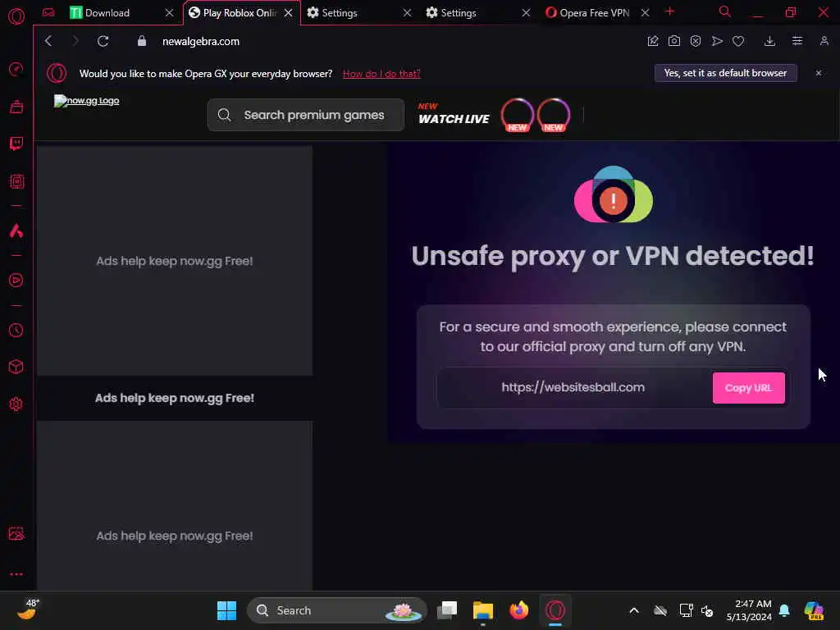Open Extensions cube icon in sidebar

tap(16, 367)
